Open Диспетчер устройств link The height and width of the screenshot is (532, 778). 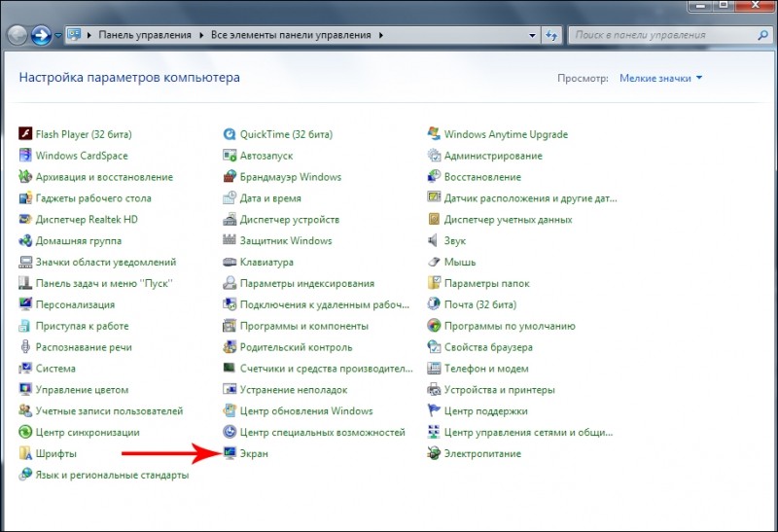pos(290,220)
